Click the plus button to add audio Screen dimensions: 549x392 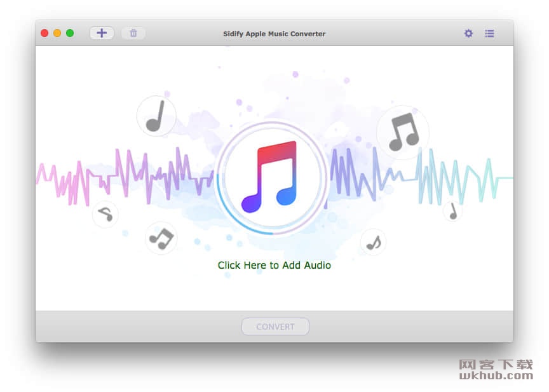click(x=102, y=33)
